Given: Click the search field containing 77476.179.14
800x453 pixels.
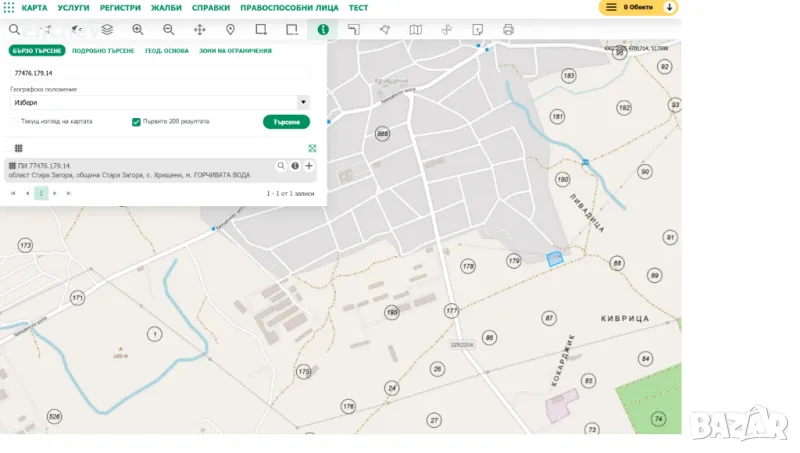Looking at the screenshot, I should 160,73.
